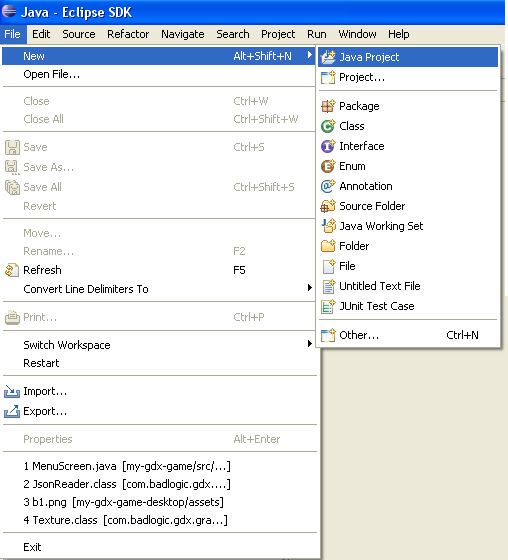Click the F5 shortcut text
Screen dimensions: 508x560
point(239,270)
